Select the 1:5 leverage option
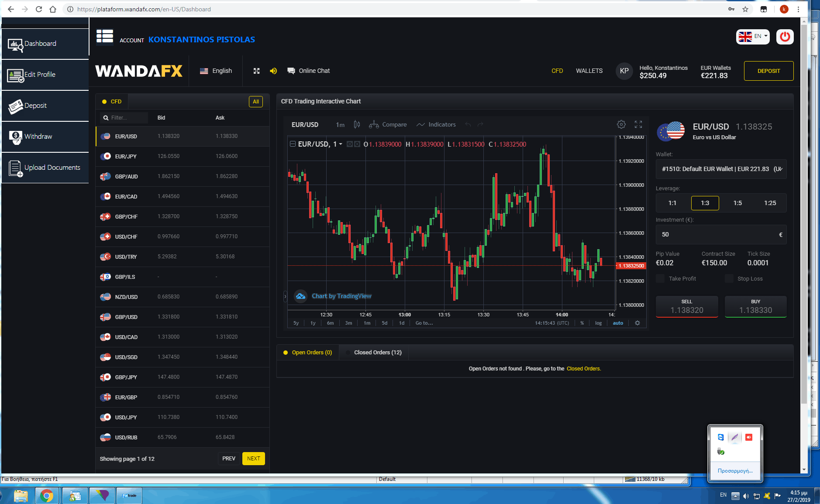 [x=737, y=203]
